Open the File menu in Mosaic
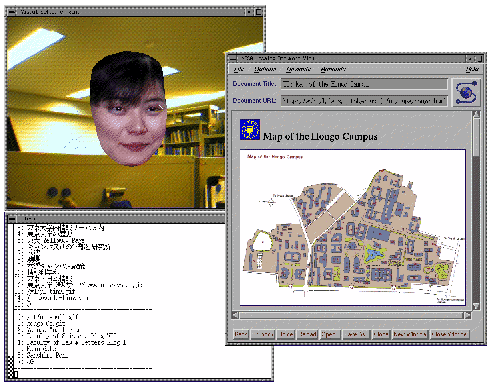 coord(239,69)
